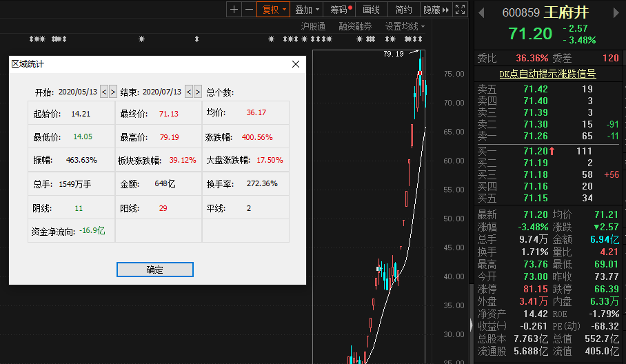
Task: Step end date back with left arrow
Action: (x=189, y=92)
